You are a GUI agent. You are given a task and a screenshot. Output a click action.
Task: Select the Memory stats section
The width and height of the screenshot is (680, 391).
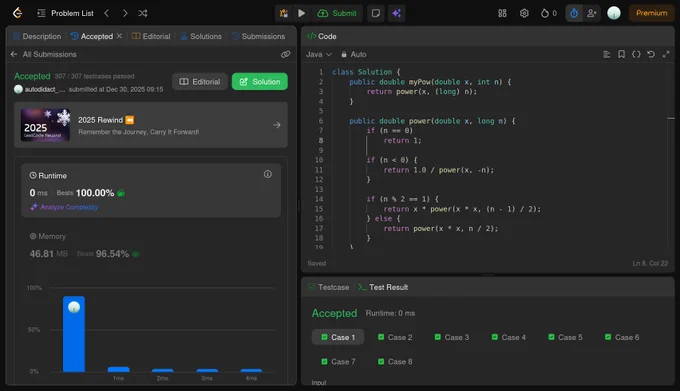[151, 245]
